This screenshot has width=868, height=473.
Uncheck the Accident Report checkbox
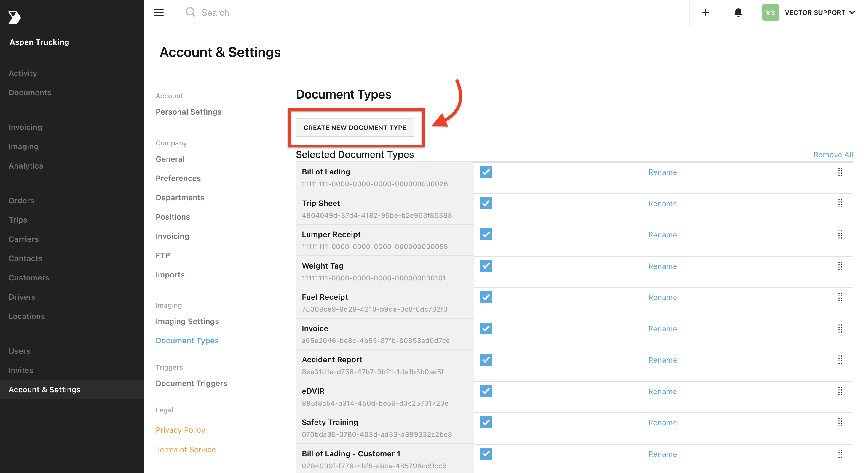click(486, 360)
